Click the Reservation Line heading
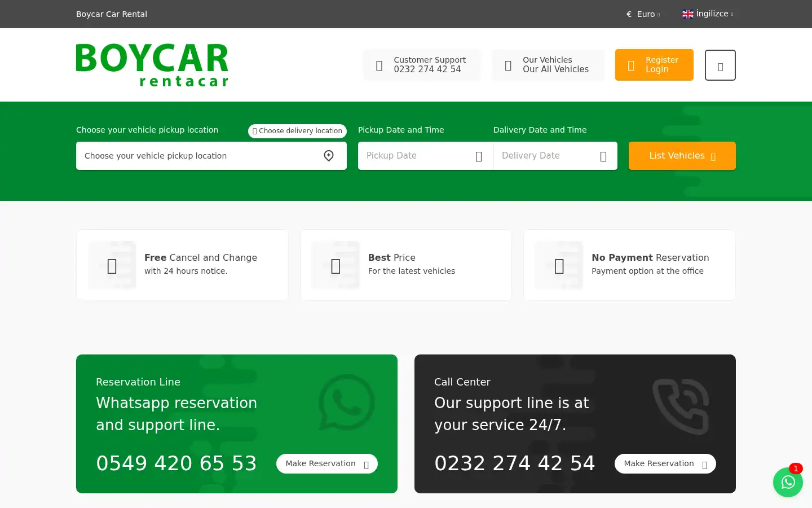Viewport: 812px width, 508px height. (x=138, y=382)
